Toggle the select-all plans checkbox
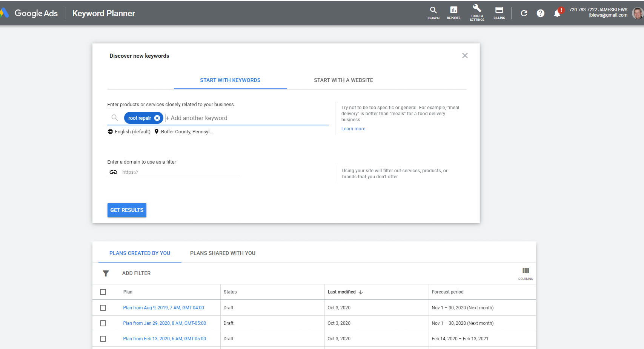Viewport: 644px width, 349px height. pos(103,292)
